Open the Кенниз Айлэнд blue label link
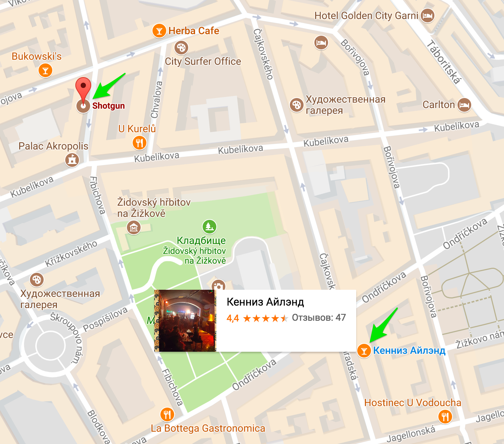504x444 pixels. pyautogui.click(x=409, y=350)
